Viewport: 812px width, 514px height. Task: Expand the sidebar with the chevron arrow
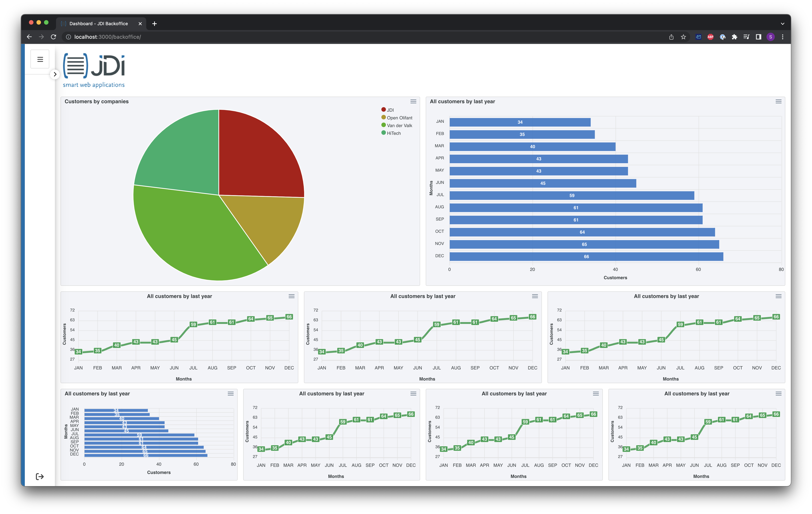point(55,74)
